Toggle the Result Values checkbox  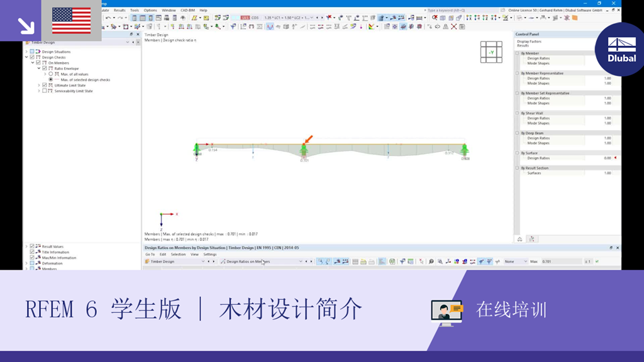click(x=32, y=246)
